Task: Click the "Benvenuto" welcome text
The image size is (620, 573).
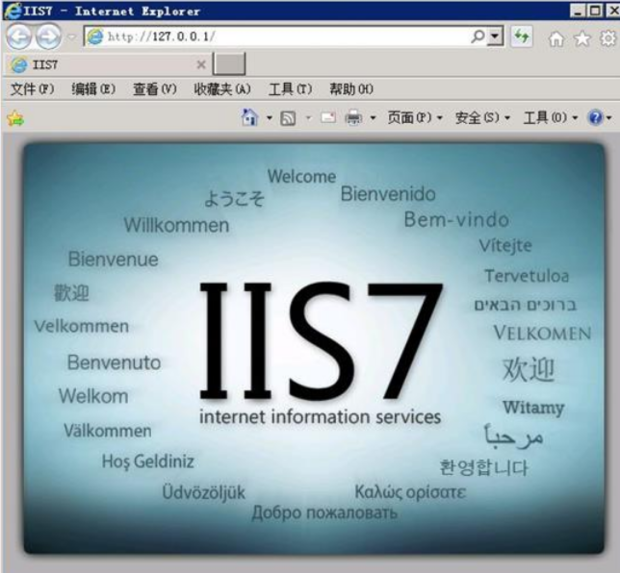Action: (x=114, y=363)
